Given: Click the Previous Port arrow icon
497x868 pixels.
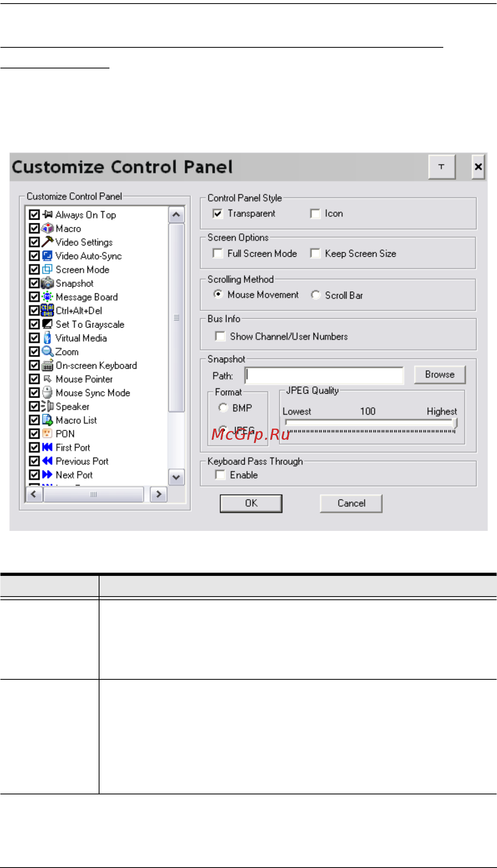Looking at the screenshot, I should (47, 461).
